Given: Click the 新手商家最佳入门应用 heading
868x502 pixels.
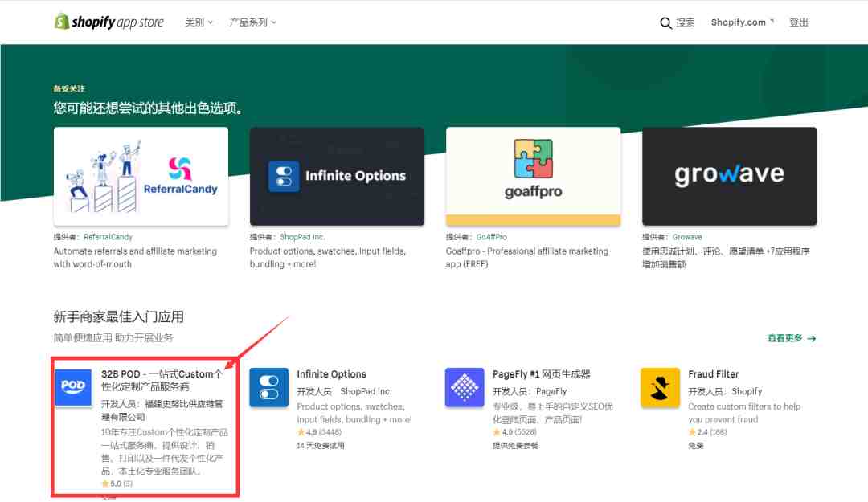Looking at the screenshot, I should 118,317.
